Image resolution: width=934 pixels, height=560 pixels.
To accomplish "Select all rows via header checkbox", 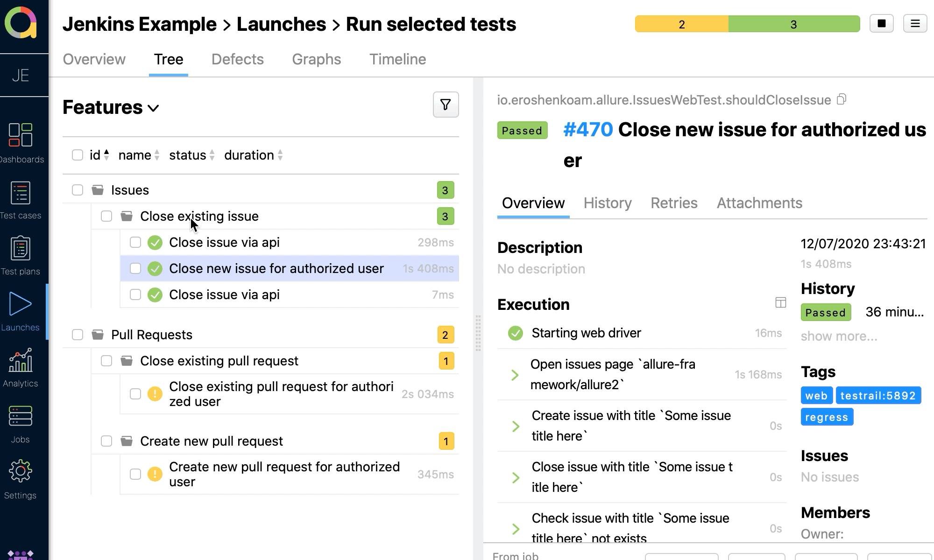I will (x=78, y=155).
